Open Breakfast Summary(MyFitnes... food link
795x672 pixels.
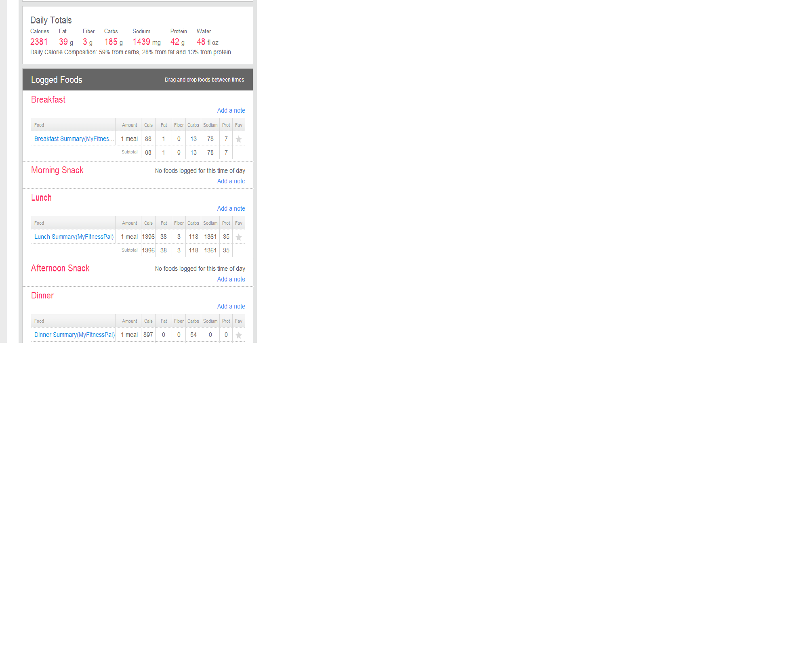click(x=74, y=139)
